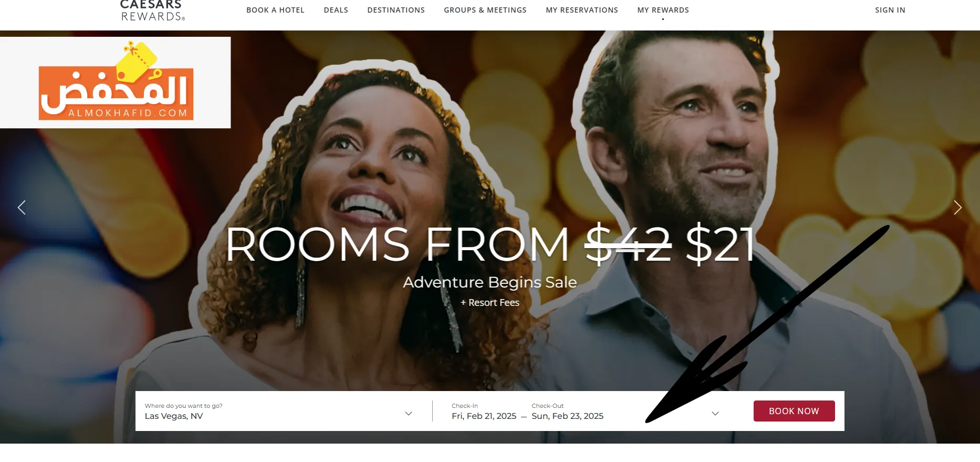This screenshot has height=462, width=980.
Task: Expand the destination dropdown chevron
Action: point(409,414)
